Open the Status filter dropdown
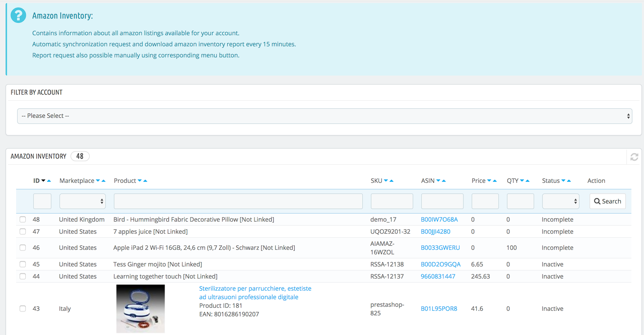644x335 pixels. pyautogui.click(x=561, y=201)
